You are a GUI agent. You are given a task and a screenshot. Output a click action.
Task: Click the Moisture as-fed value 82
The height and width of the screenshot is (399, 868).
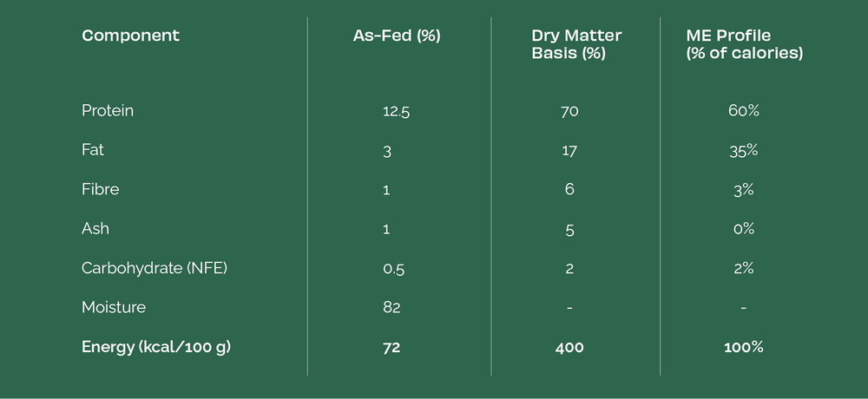pyautogui.click(x=391, y=307)
